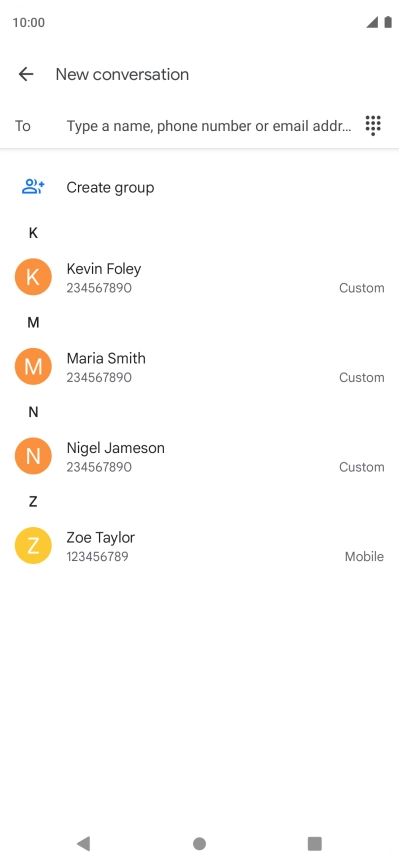This screenshot has width=399, height=866.
Task: Choose the Create group option
Action: point(200,187)
